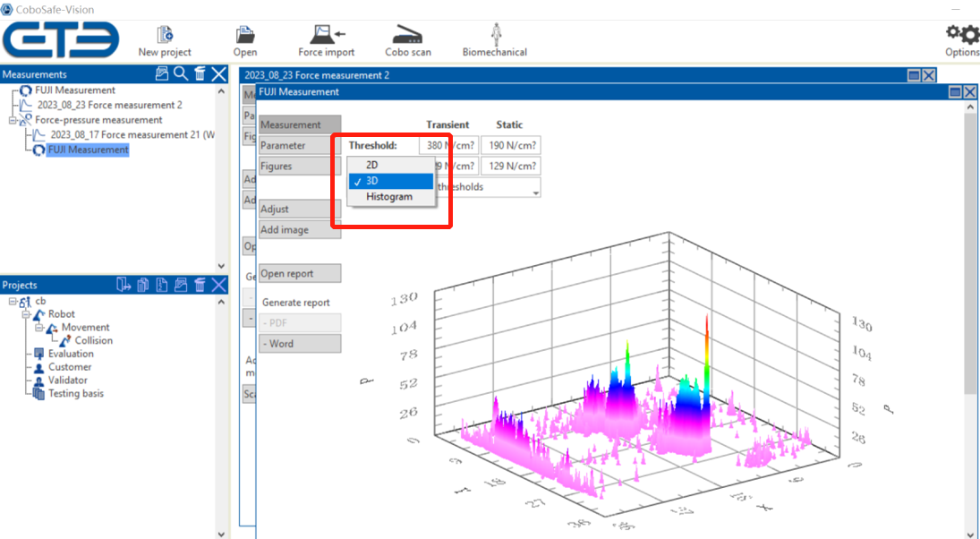Click search magnifier in Measurements panel
Screen dimensions: 980x539
pyautogui.click(x=180, y=74)
